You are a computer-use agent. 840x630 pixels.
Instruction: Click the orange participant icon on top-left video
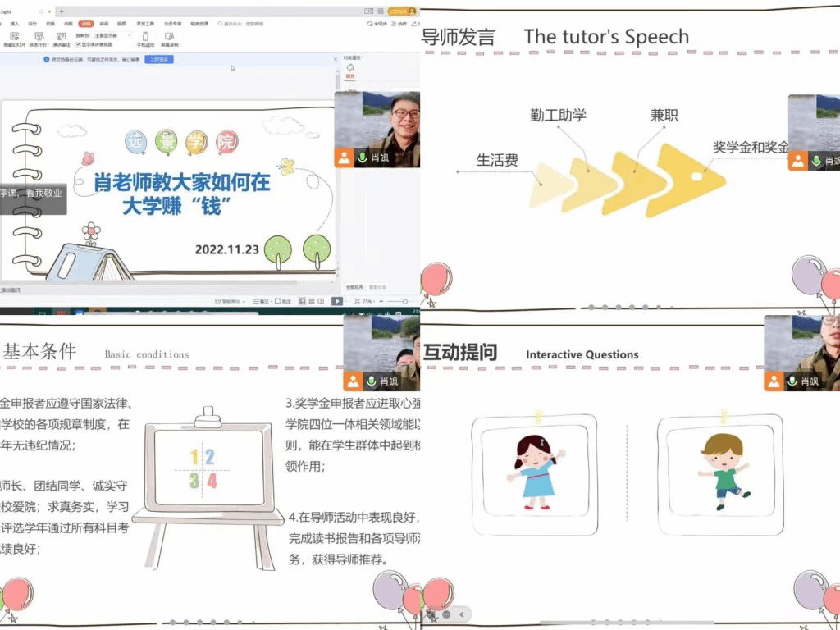click(x=345, y=157)
